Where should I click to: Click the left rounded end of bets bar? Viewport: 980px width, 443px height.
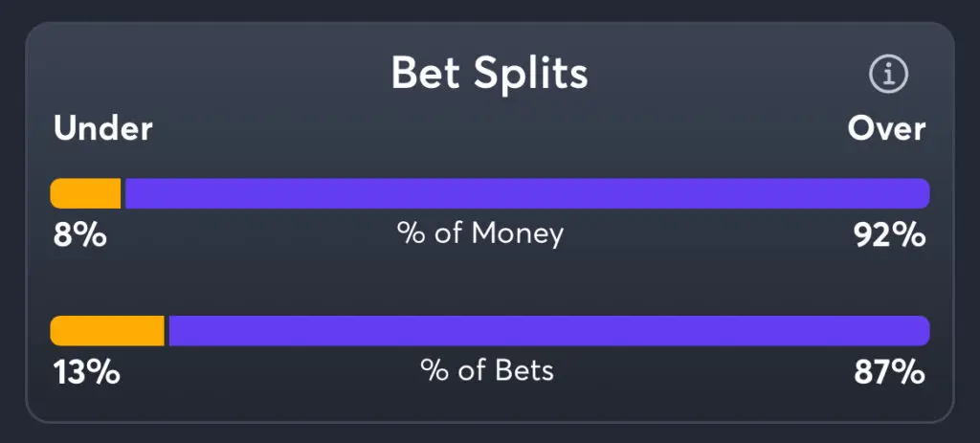[56, 331]
